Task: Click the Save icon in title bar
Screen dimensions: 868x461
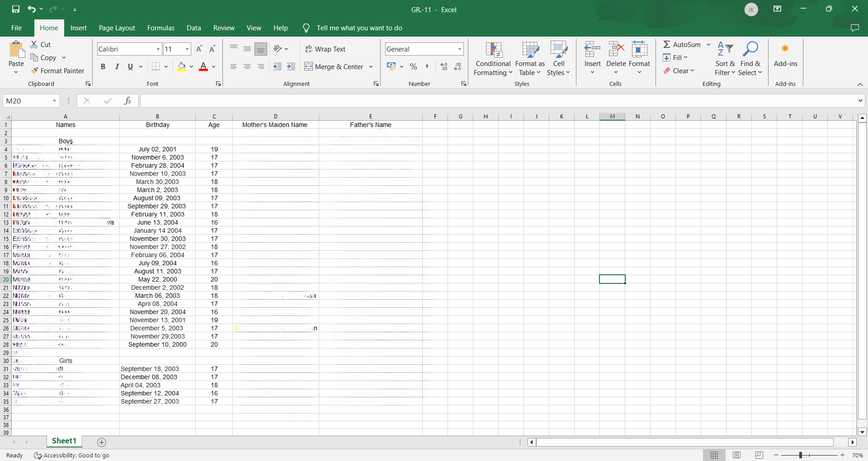Action: tap(16, 9)
